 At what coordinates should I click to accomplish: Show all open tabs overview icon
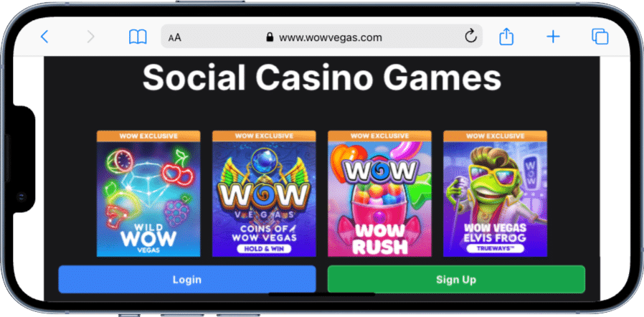[x=600, y=37]
